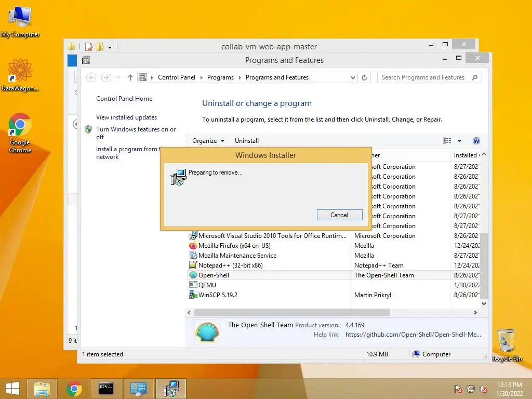Image resolution: width=532 pixels, height=399 pixels.
Task: Sort by the Installed On column header
Action: tap(466, 155)
